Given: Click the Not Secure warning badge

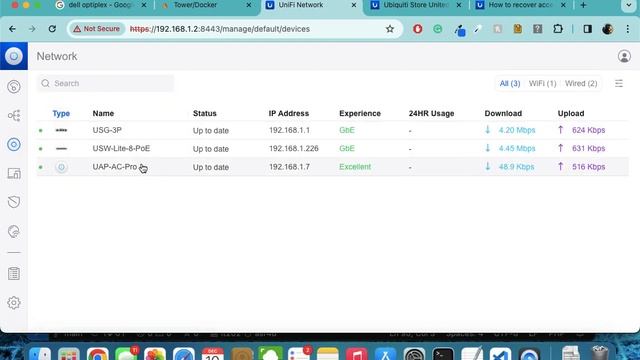Looking at the screenshot, I should 97,29.
